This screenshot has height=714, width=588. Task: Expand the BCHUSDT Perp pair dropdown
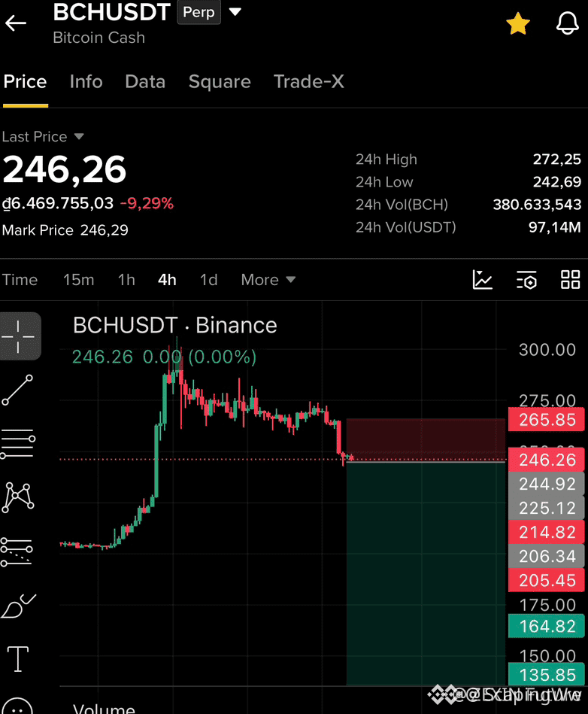point(235,11)
